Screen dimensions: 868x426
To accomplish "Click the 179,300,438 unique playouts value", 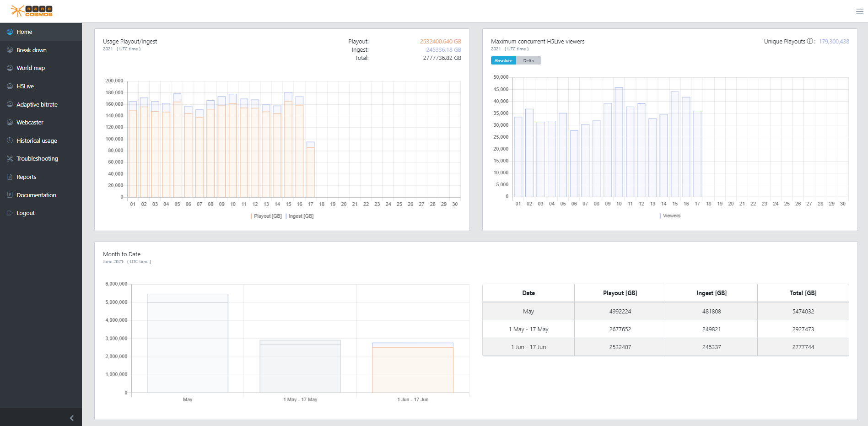I will tap(834, 41).
